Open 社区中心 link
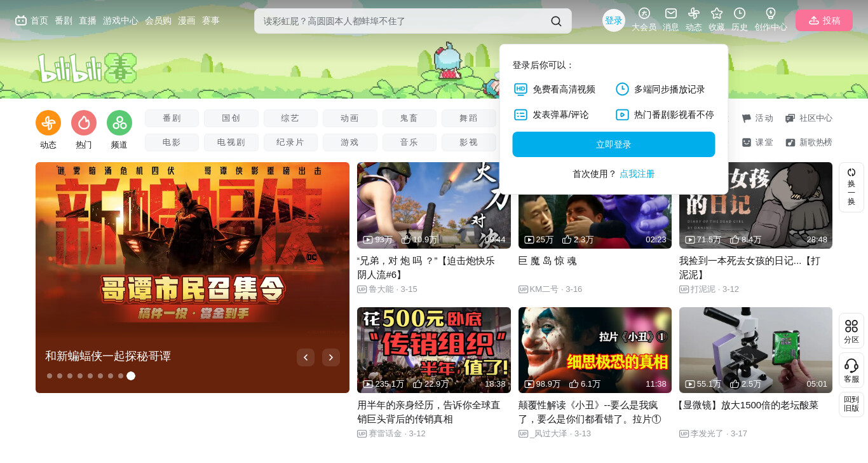 tap(809, 118)
